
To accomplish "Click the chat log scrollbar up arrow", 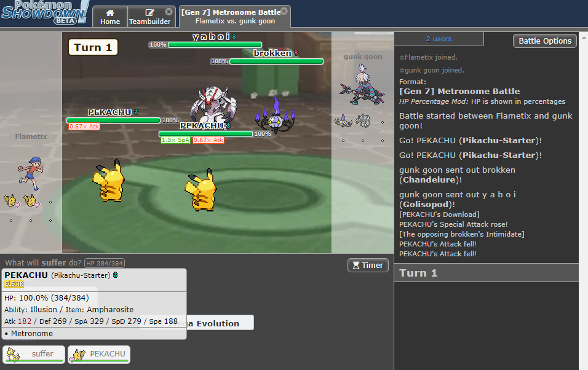I will pos(584,37).
